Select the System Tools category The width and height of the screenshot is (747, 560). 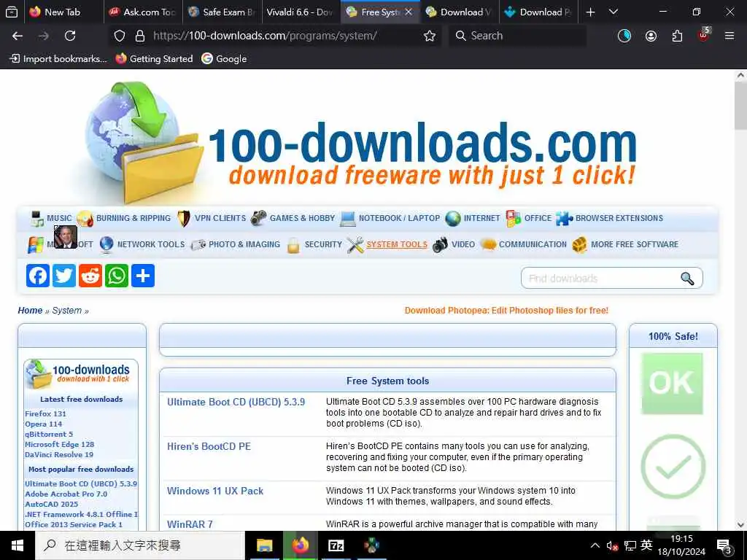coord(397,244)
